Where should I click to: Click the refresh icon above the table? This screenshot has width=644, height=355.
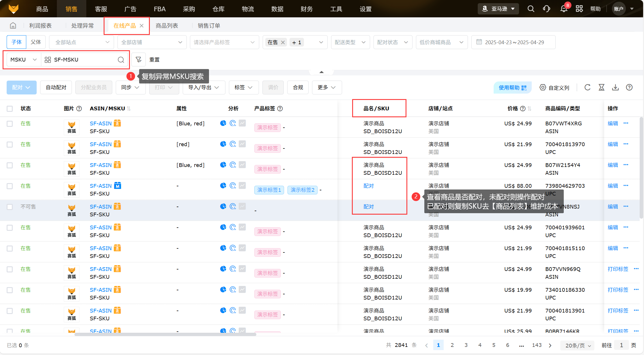tap(587, 87)
